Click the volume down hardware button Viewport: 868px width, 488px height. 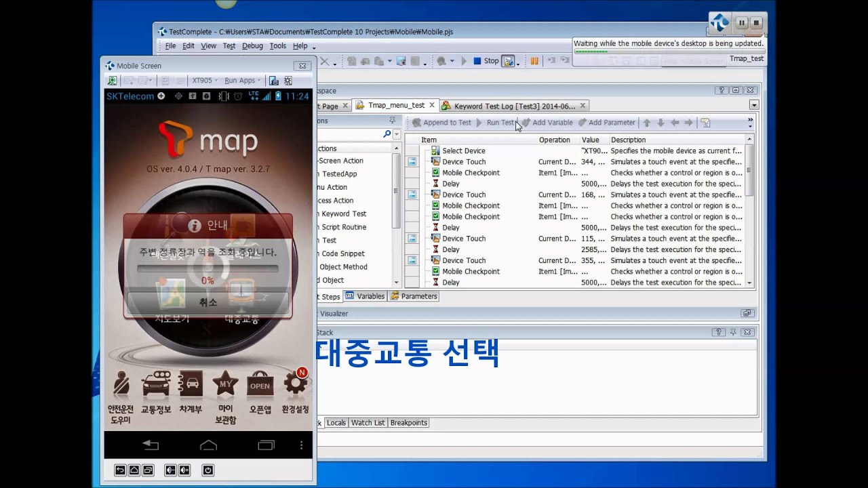(x=170, y=470)
